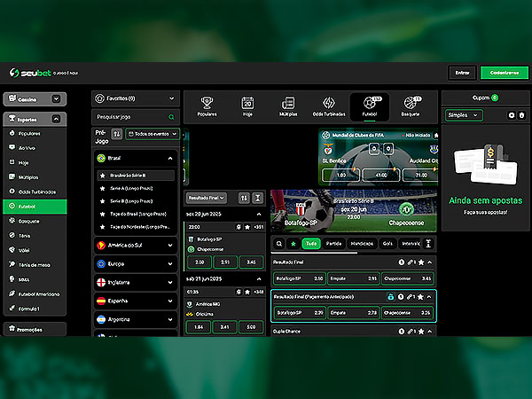532x399 pixels.
Task: Expand the Cassino dropdown
Action: [x=57, y=99]
